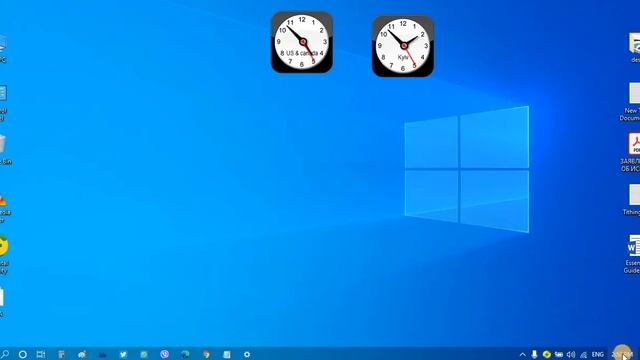Open the Settings gear in taskbar
640x360 pixels.
point(247,354)
